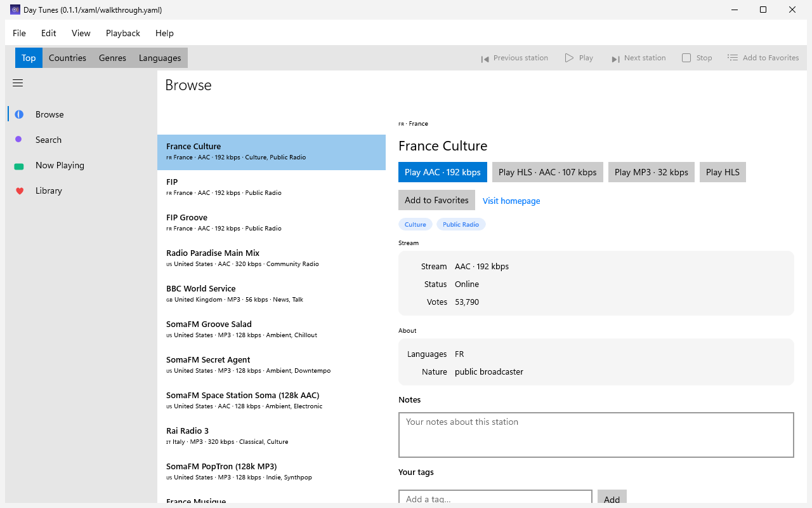The width and height of the screenshot is (812, 508).
Task: Maximize the Day Tunes window
Action: click(x=763, y=10)
